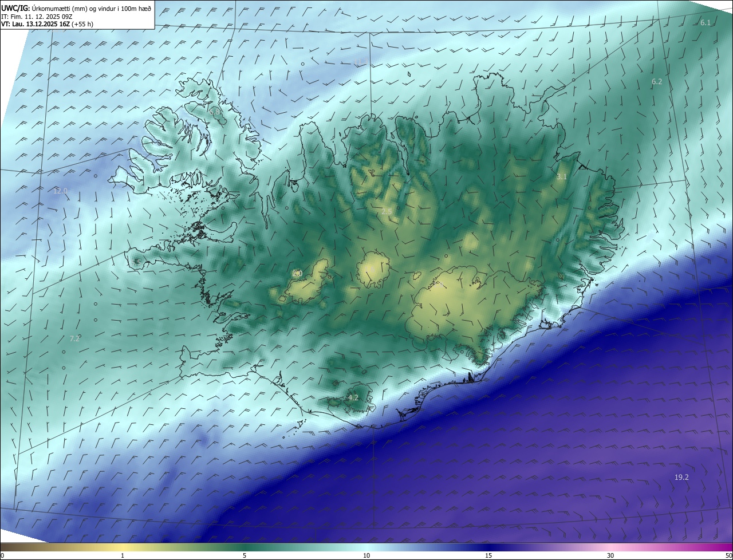
Task: Select the 15 tick on the color scale
Action: [488, 555]
